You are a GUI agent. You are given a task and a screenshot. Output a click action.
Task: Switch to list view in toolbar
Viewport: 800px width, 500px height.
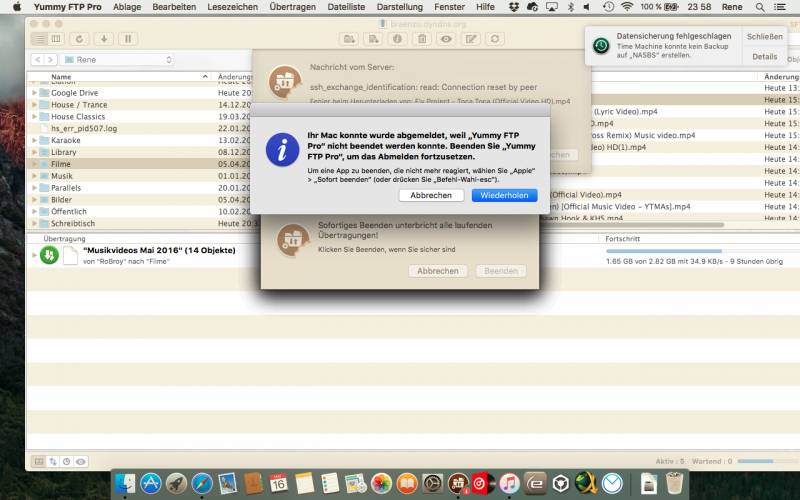(40, 39)
